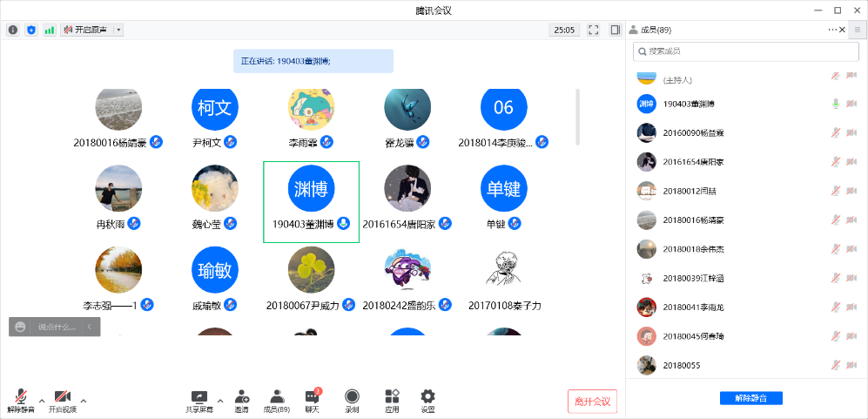Click the 说点什么 chat input box

tap(58, 327)
